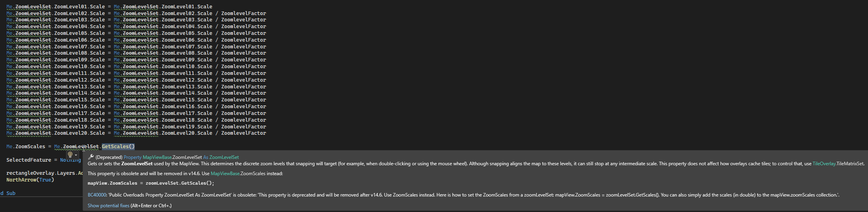Viewport: 868px width, 212px height.
Task: Click ZoomlevelFactor on the ZoomLevel20 line
Action: tap(244, 133)
